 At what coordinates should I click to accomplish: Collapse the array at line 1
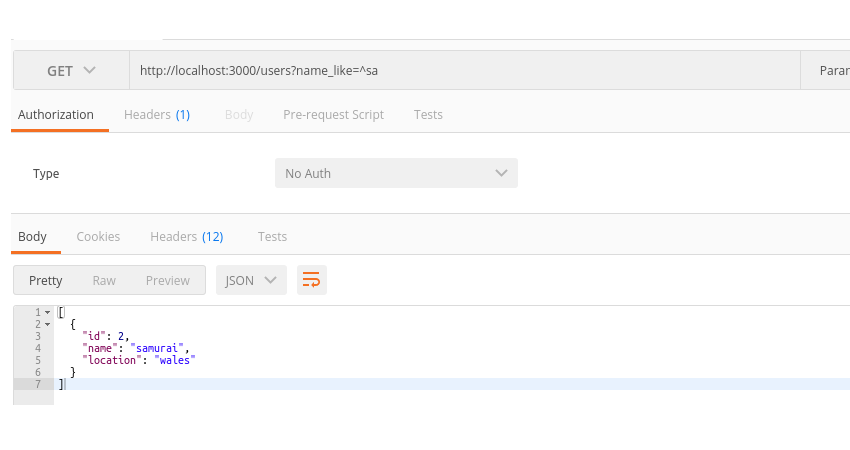[x=48, y=312]
